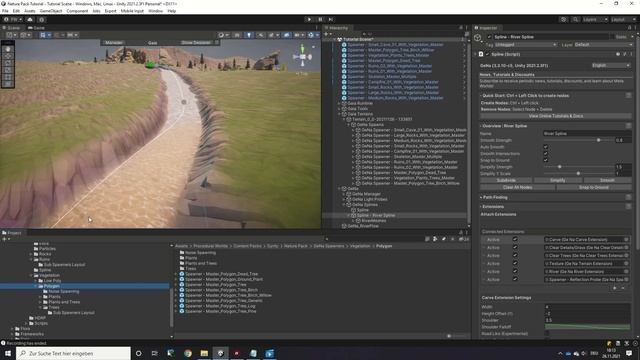Collapse the Overview River Spline section
The height and width of the screenshot is (360, 640).
point(504,126)
